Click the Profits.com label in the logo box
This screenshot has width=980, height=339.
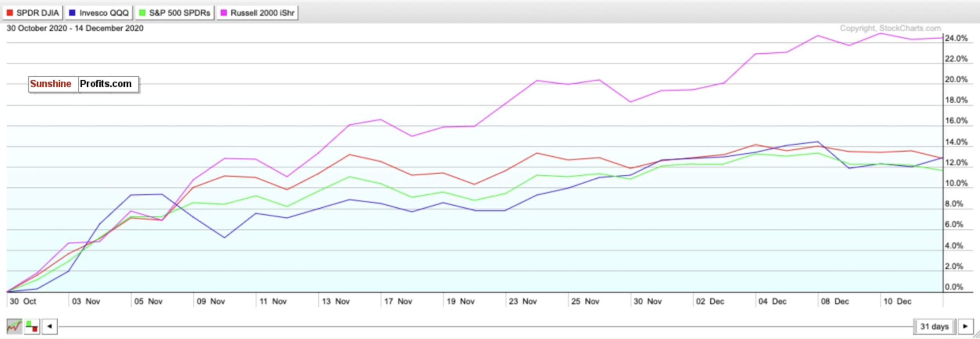pyautogui.click(x=106, y=84)
